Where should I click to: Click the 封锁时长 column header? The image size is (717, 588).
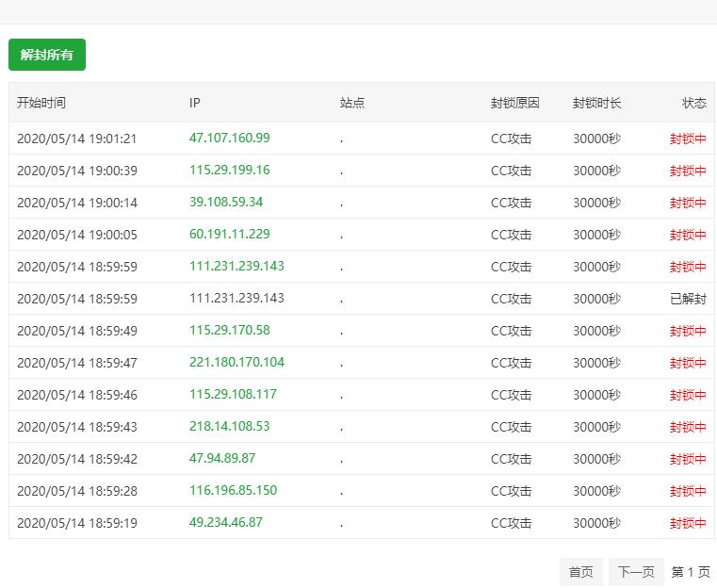pyautogui.click(x=596, y=103)
